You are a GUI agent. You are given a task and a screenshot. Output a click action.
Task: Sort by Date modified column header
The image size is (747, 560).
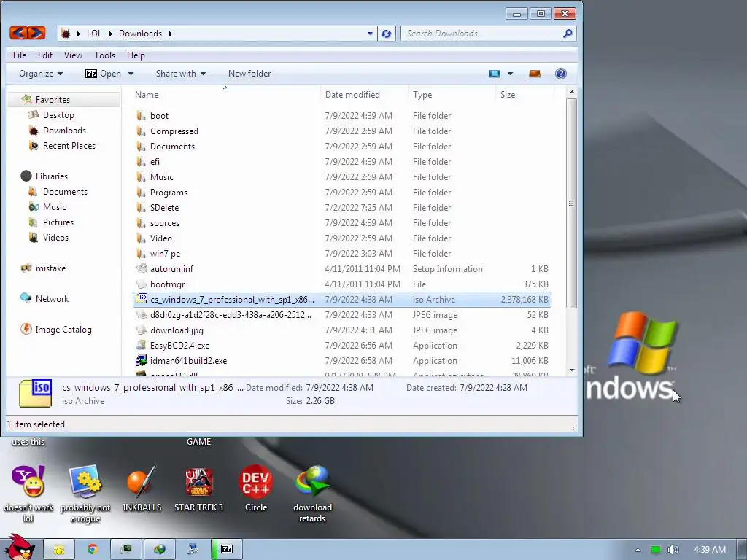pos(365,94)
